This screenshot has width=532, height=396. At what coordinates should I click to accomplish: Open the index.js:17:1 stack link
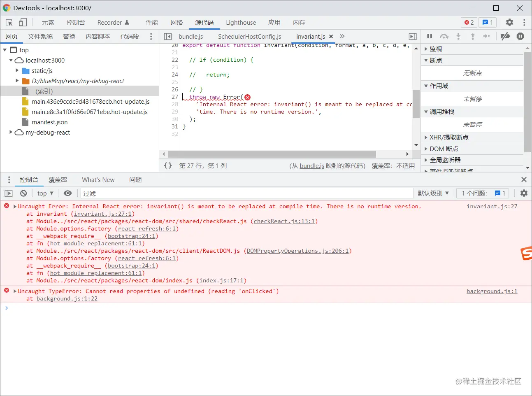(x=222, y=280)
